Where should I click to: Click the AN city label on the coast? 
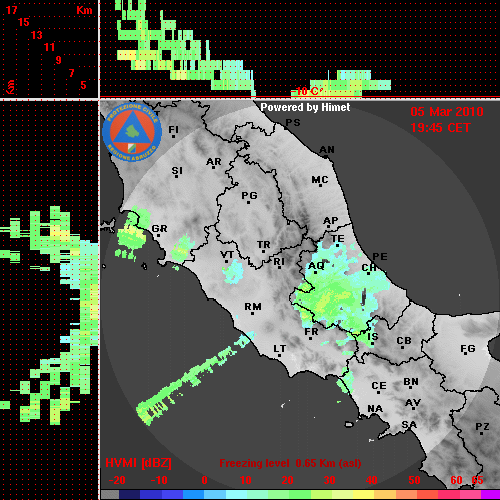tap(327, 150)
